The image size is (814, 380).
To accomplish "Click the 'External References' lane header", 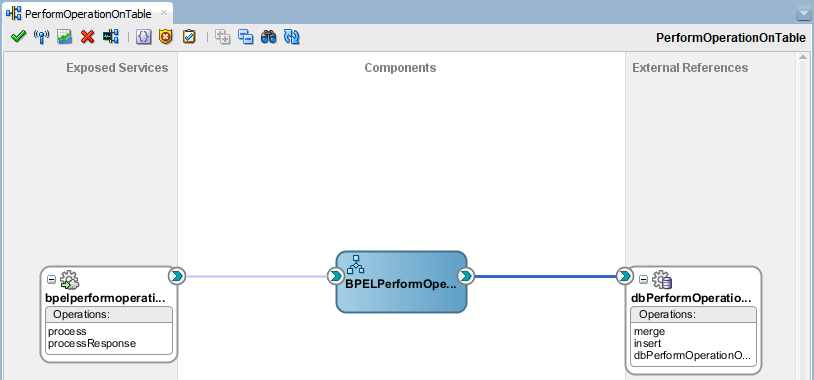I will pos(690,68).
